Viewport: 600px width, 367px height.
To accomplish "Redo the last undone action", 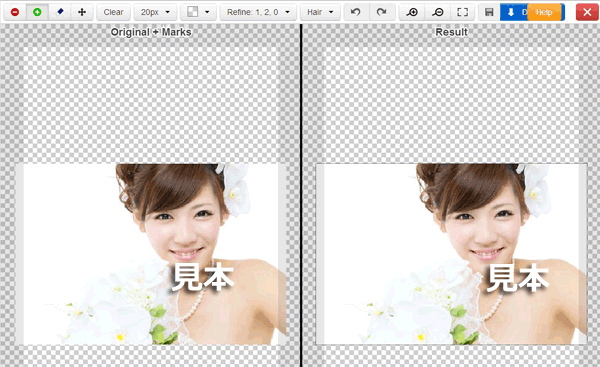I will (382, 12).
